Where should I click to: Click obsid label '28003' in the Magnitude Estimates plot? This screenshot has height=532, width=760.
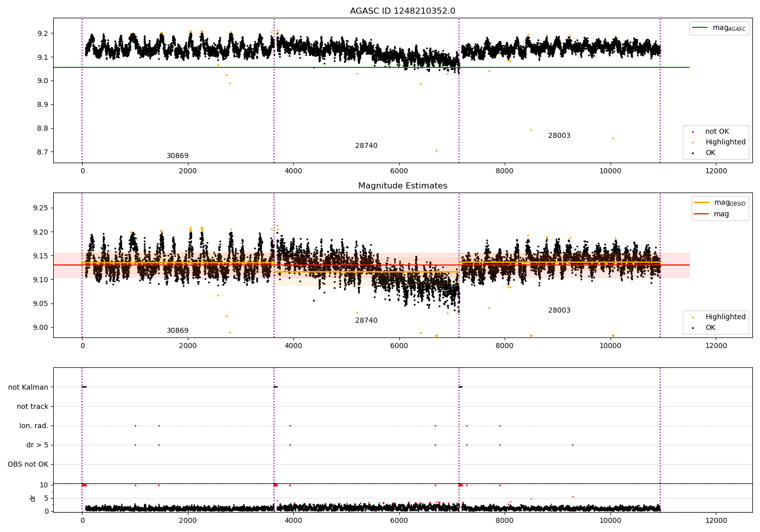tap(559, 311)
